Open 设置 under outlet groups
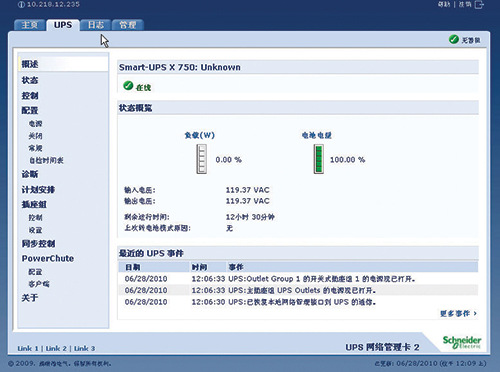The width and height of the screenshot is (500, 372). 35,230
